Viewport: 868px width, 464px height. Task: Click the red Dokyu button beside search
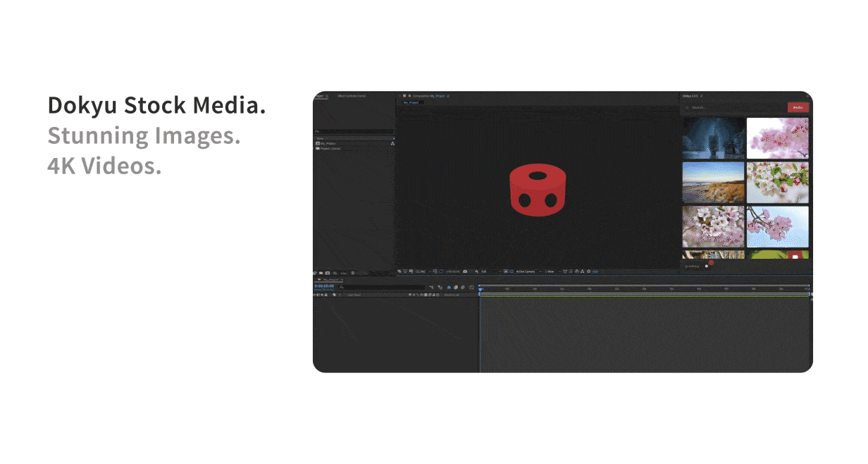[798, 107]
